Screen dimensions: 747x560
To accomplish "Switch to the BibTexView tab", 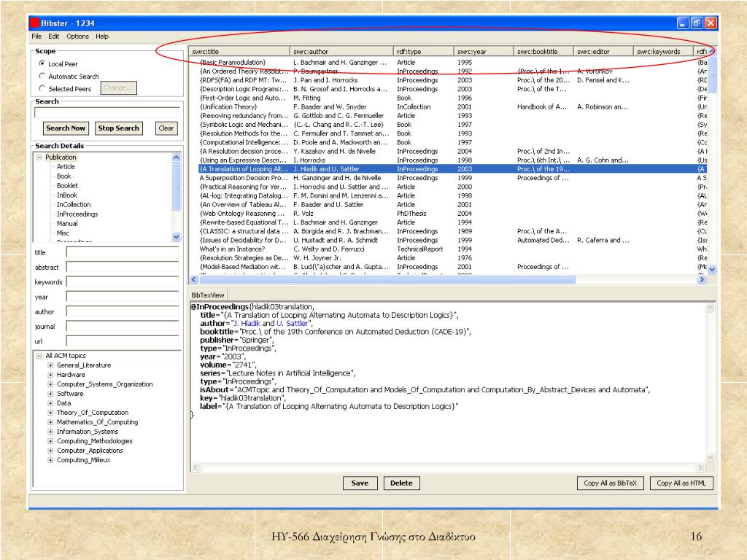I will point(208,295).
